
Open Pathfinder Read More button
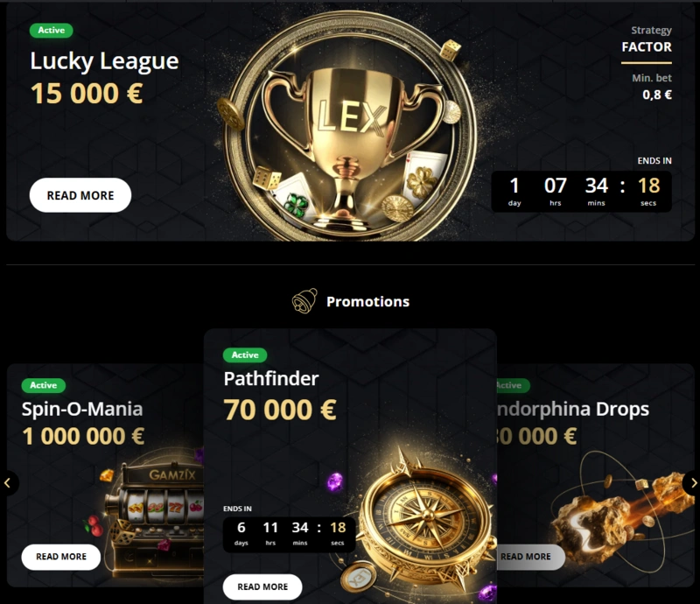[262, 586]
